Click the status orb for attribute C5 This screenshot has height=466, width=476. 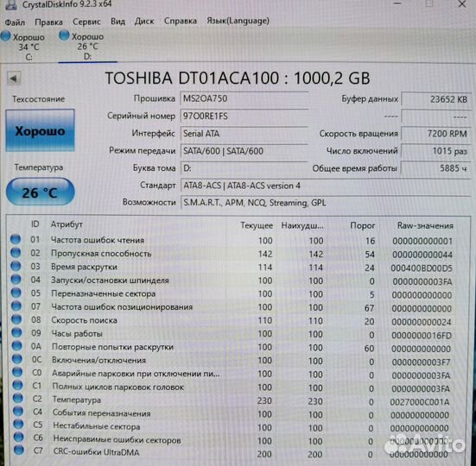coord(19,425)
